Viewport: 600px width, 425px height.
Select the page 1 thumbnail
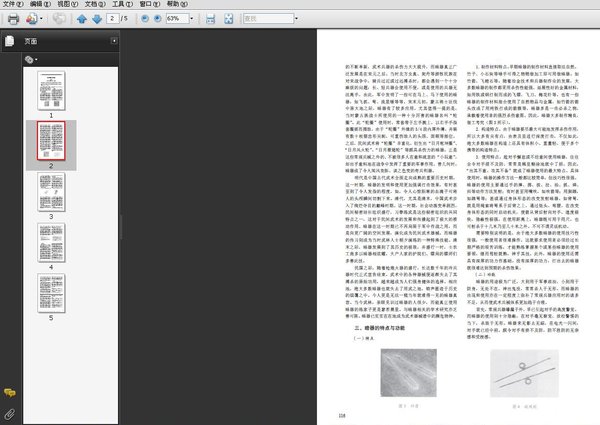(x=51, y=91)
